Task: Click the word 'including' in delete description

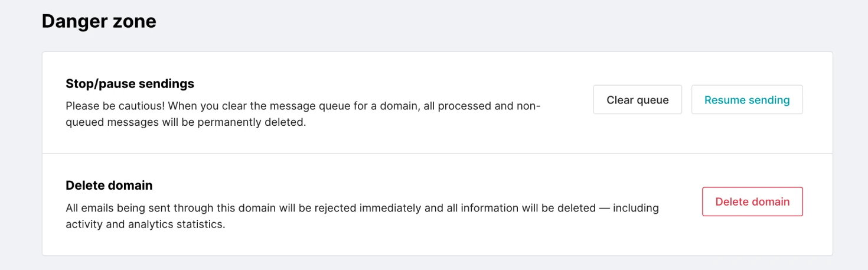Action: (636, 208)
